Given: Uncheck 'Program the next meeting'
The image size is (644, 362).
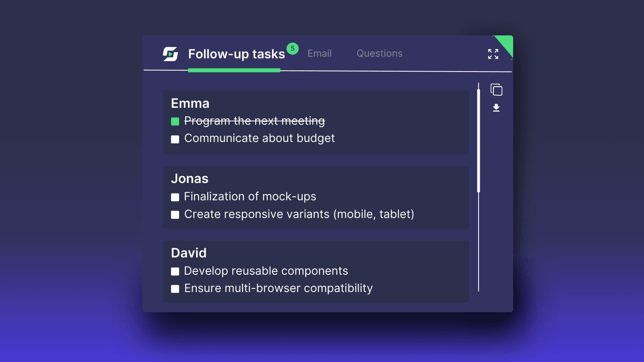Looking at the screenshot, I should 175,121.
